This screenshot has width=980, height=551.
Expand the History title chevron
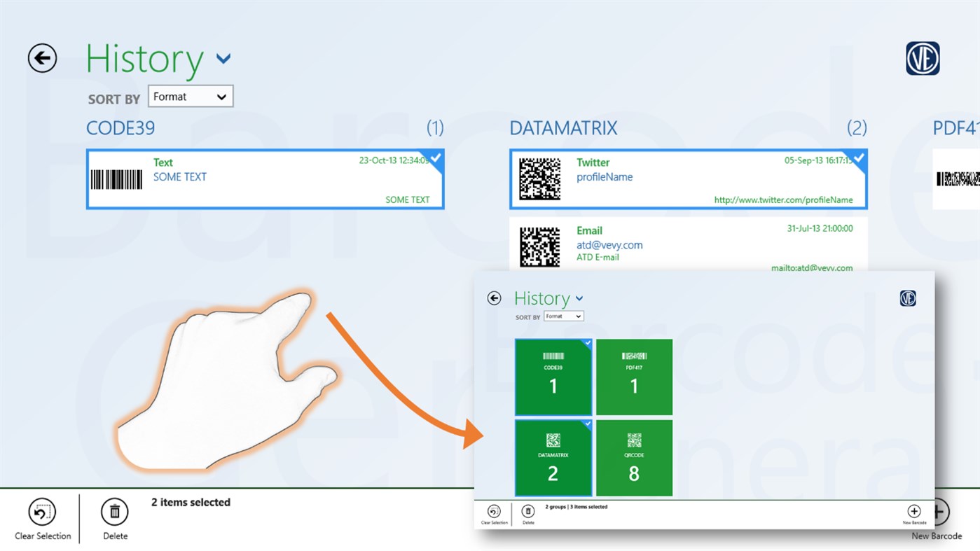pos(223,58)
